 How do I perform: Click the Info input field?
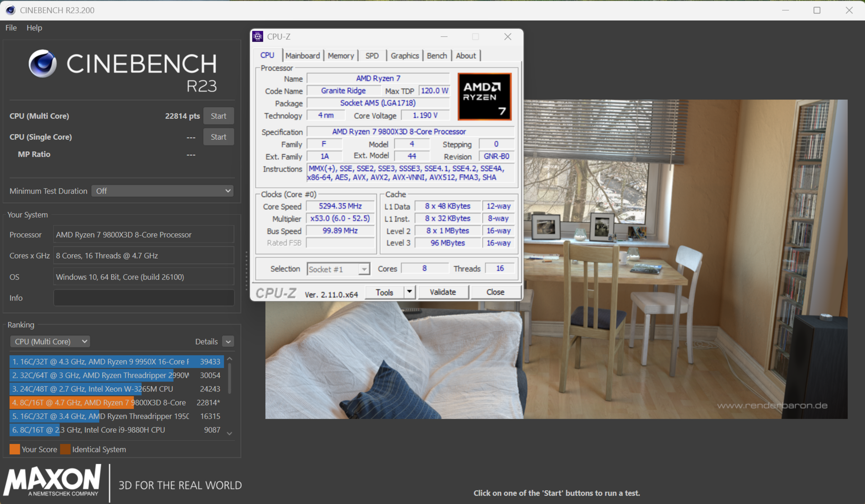(144, 298)
